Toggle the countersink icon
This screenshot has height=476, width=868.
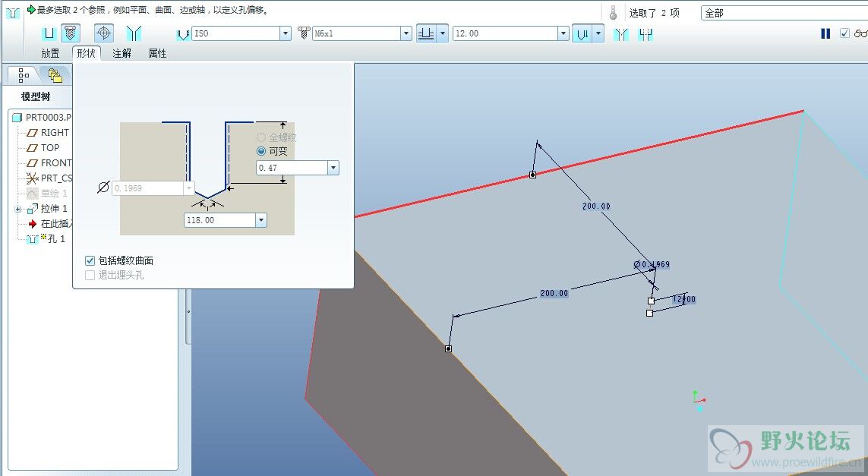[621, 34]
